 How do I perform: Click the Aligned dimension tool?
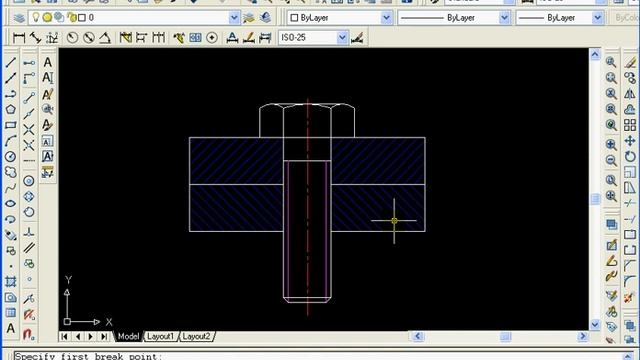point(36,38)
